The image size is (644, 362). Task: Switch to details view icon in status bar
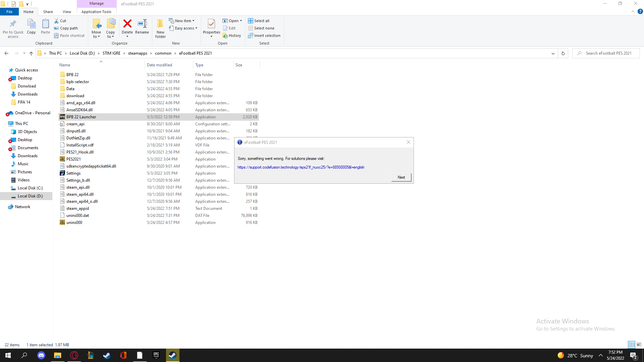(632, 345)
